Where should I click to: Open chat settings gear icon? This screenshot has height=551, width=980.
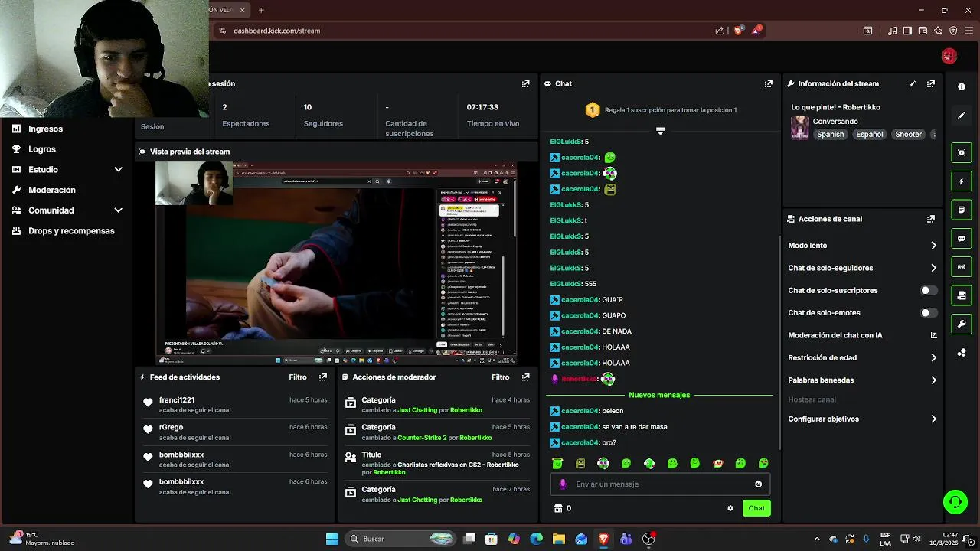click(730, 508)
